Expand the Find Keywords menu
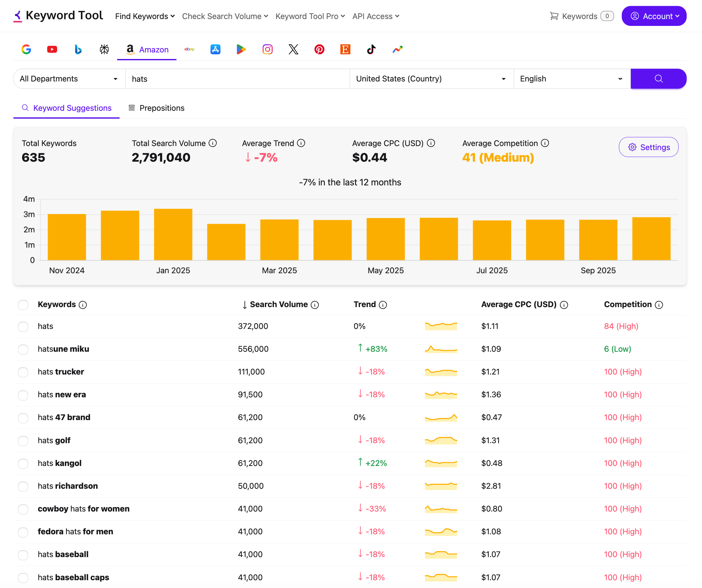 145,16
